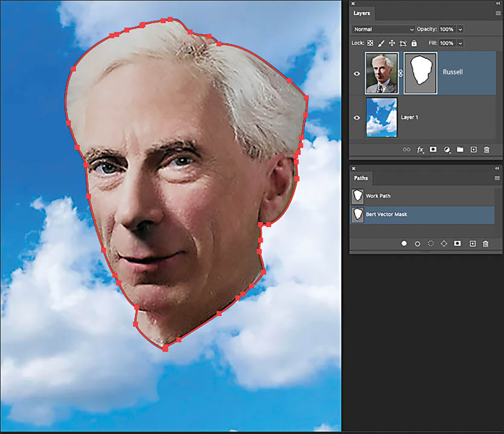Add mask from Paths panel

457,244
